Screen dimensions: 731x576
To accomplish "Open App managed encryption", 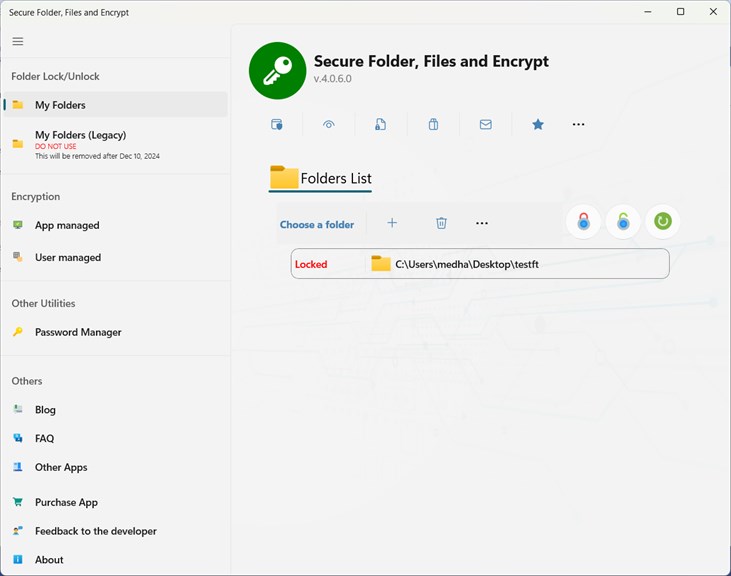I will pyautogui.click(x=115, y=225).
